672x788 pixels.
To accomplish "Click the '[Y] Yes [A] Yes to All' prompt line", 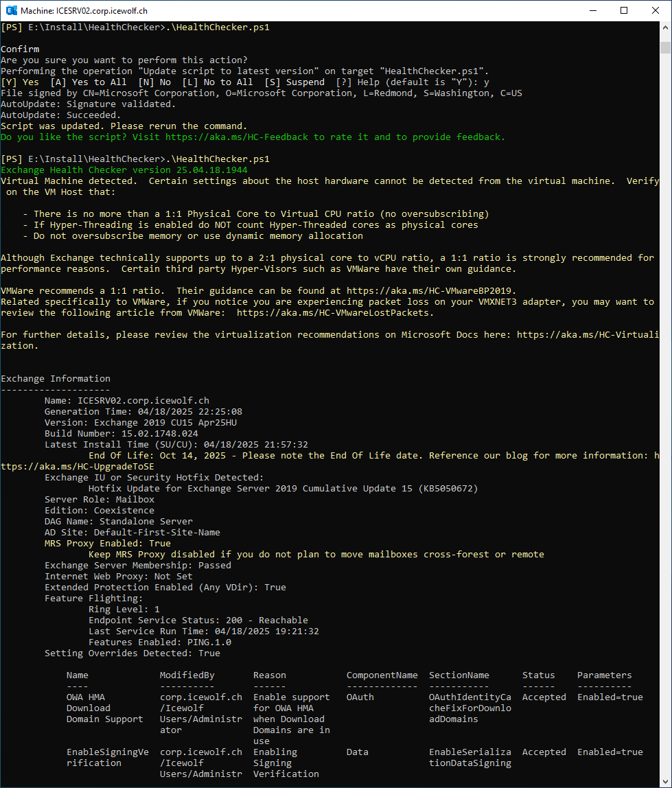I will pyautogui.click(x=245, y=82).
